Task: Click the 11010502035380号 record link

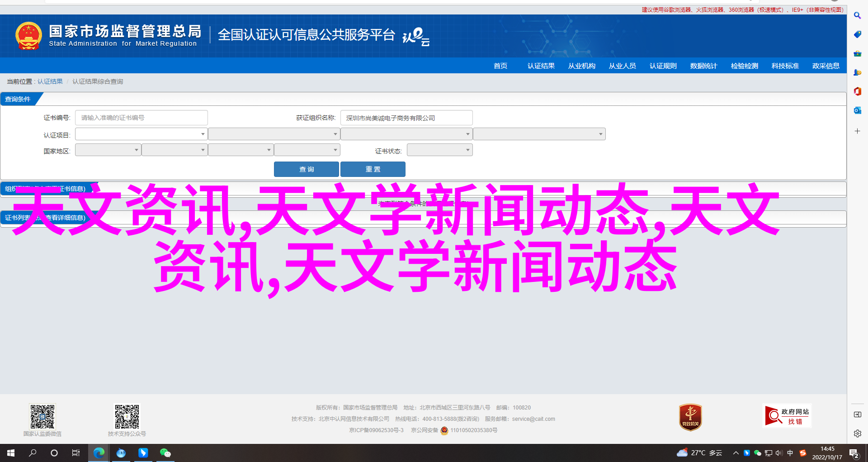Action: [x=474, y=430]
